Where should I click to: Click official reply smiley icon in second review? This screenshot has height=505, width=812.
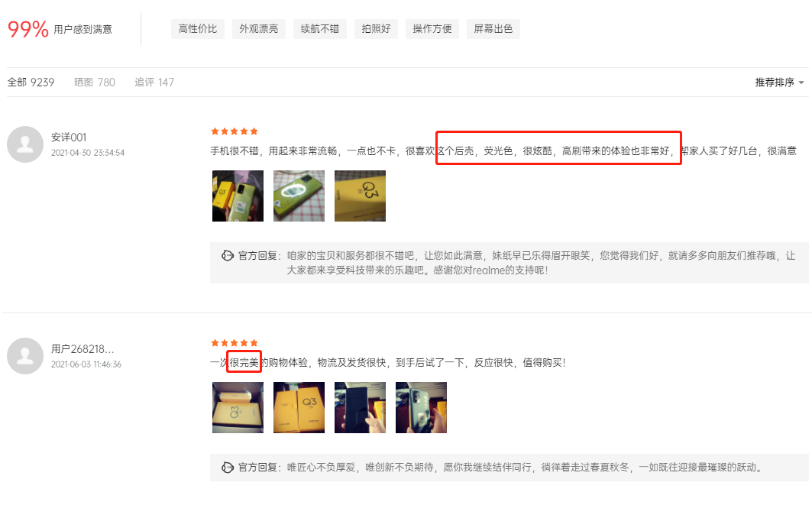coord(228,468)
